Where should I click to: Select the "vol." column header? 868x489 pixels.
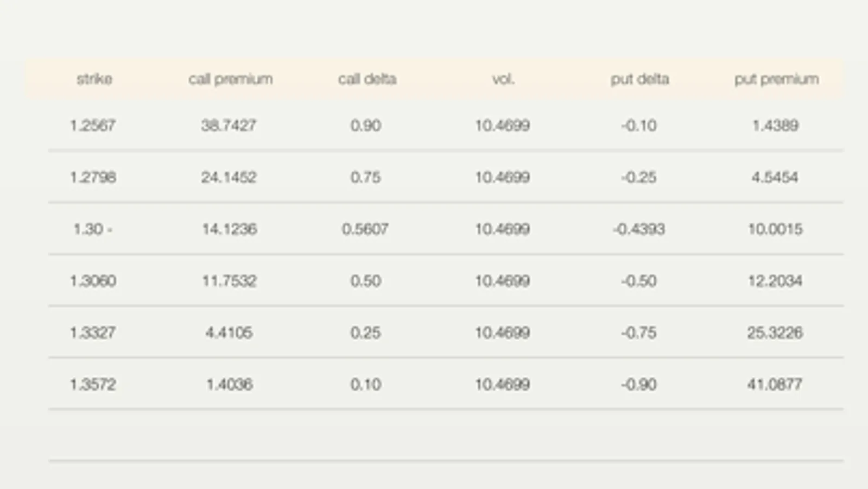coord(503,79)
